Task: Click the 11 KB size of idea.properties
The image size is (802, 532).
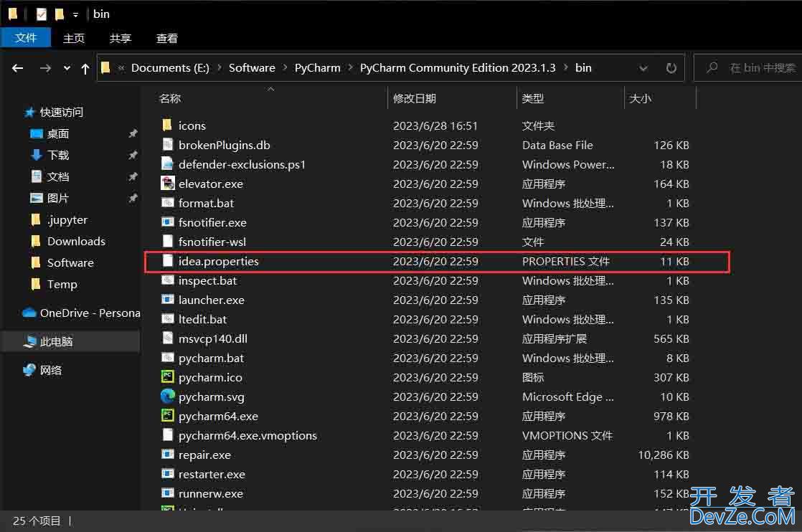Action: coord(674,261)
